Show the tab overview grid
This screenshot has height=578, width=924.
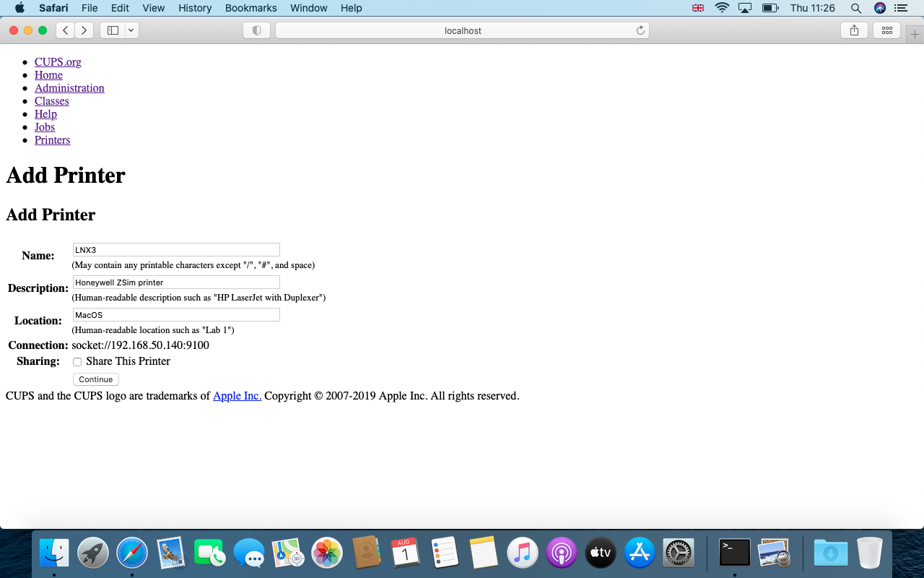tap(887, 30)
